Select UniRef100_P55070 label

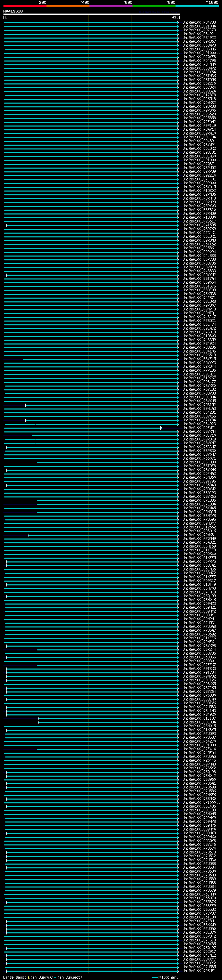[x=199, y=898]
